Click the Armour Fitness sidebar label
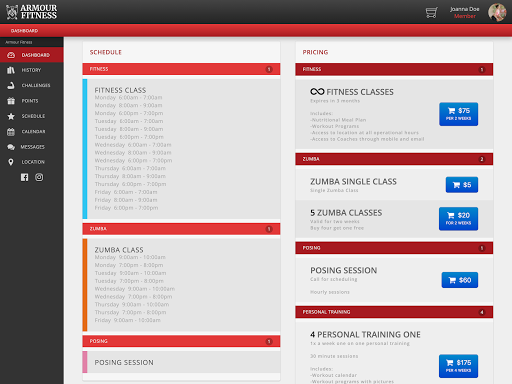 19,42
